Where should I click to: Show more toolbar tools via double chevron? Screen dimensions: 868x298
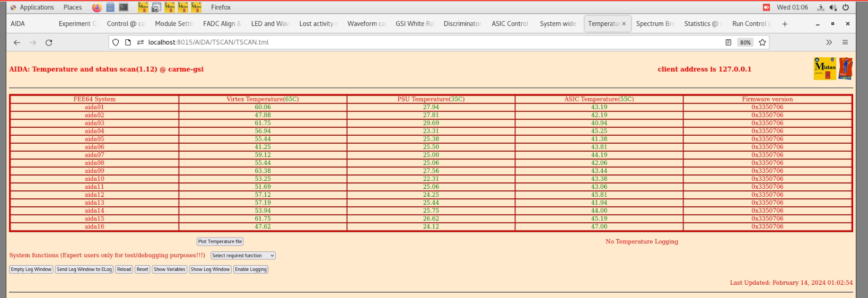[829, 42]
